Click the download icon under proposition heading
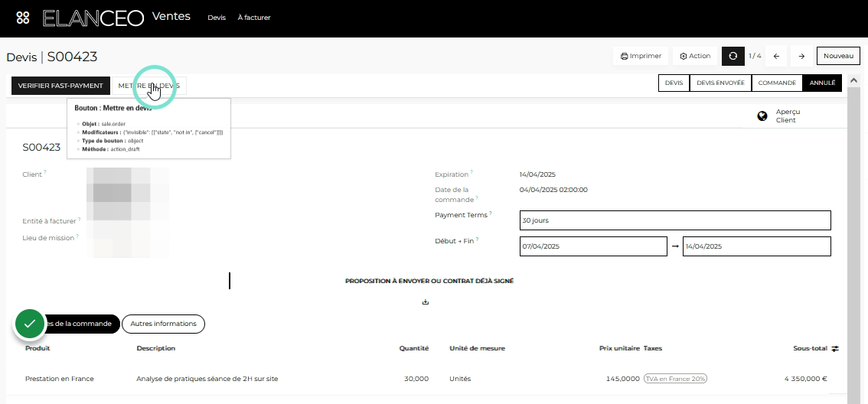This screenshot has height=404, width=868. click(425, 302)
